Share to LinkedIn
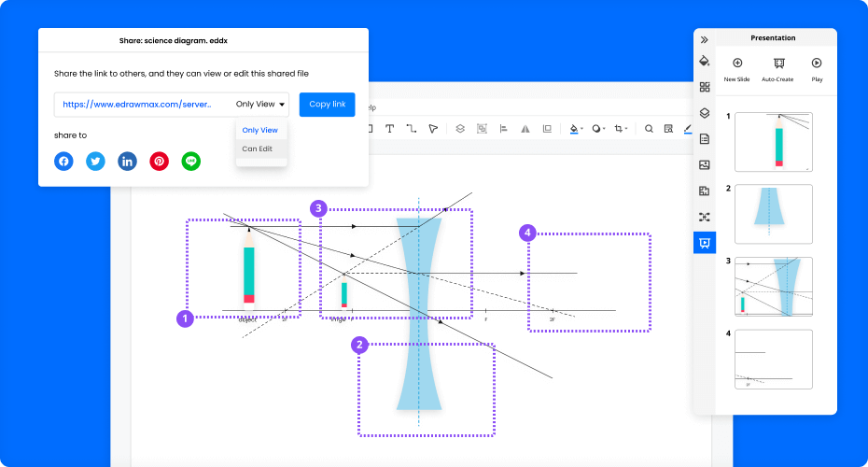The image size is (868, 467). click(127, 162)
